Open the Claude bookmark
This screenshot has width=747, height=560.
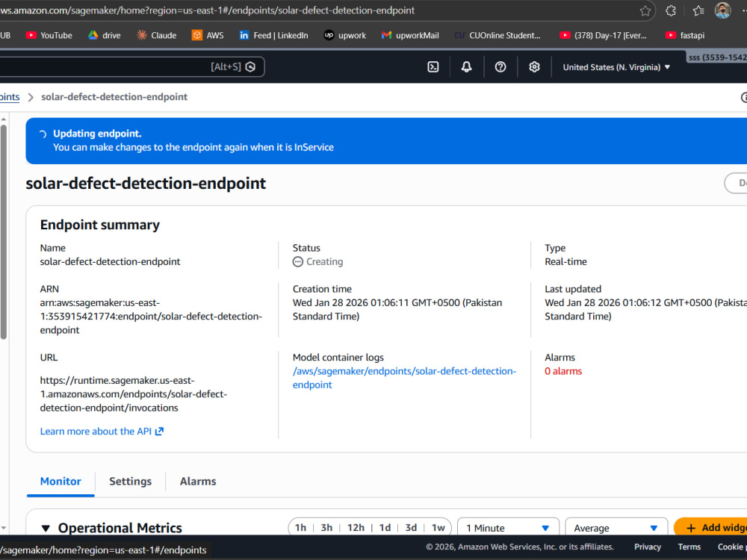tap(156, 35)
